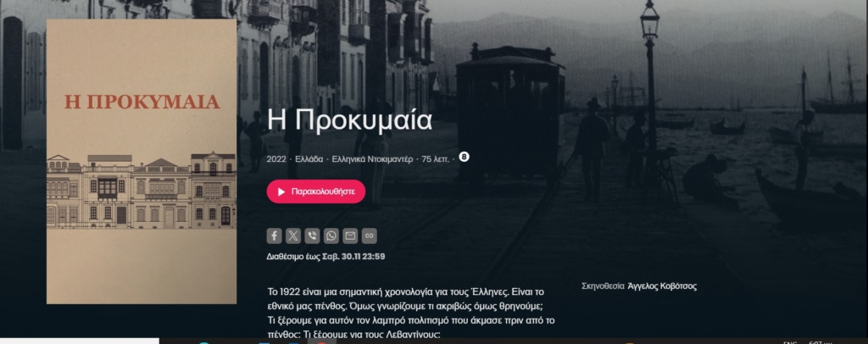The height and width of the screenshot is (344, 868).
Task: Open the Ελληνικά Ντοκιμαντέρ category link
Action: click(x=372, y=158)
